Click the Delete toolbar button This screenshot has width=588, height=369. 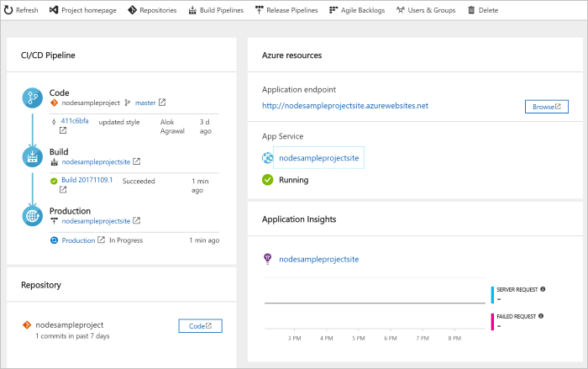[x=482, y=10]
